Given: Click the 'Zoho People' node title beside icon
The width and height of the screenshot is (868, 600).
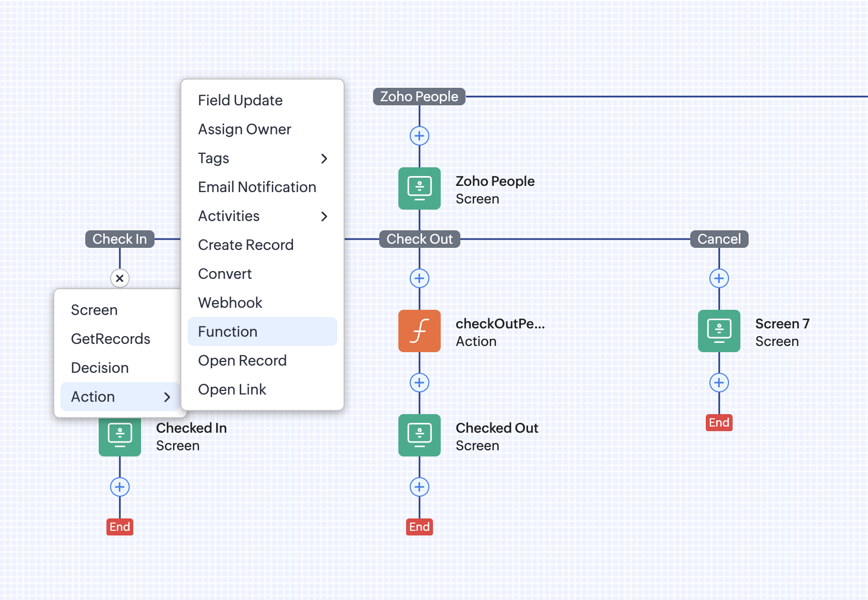Looking at the screenshot, I should [495, 181].
